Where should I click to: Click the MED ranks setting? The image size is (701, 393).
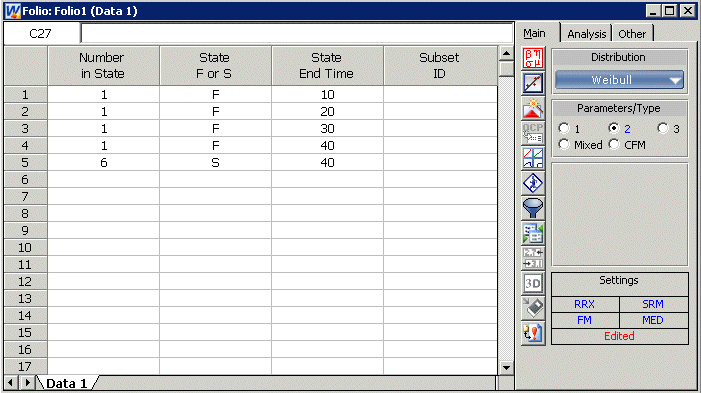(x=653, y=320)
